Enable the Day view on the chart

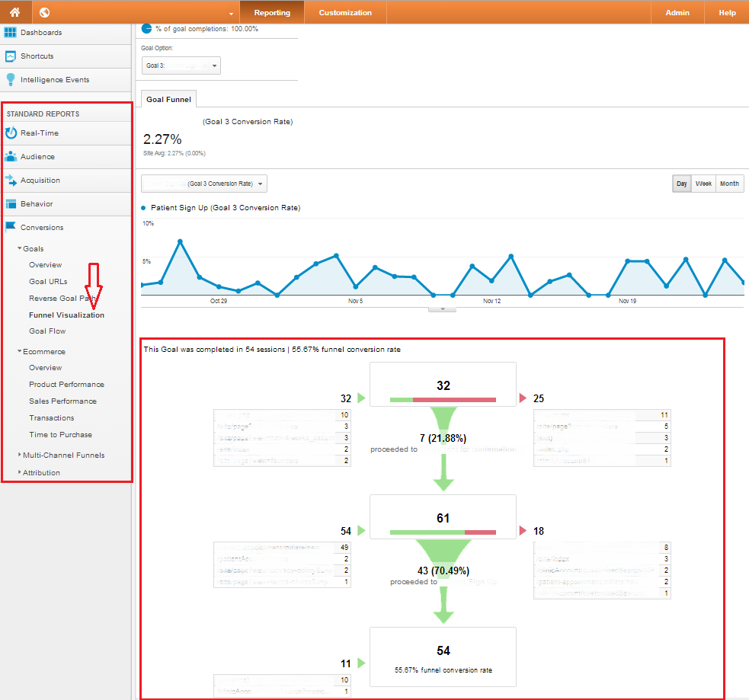[681, 183]
